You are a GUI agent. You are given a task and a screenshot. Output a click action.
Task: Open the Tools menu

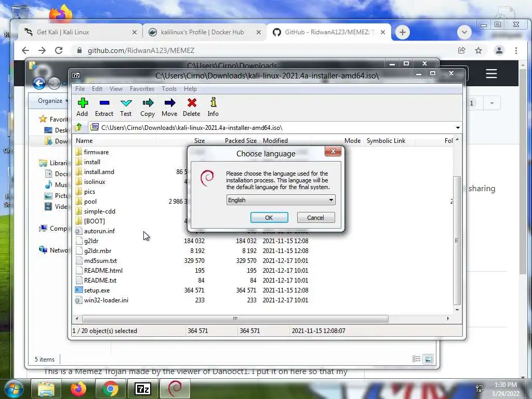pyautogui.click(x=169, y=88)
